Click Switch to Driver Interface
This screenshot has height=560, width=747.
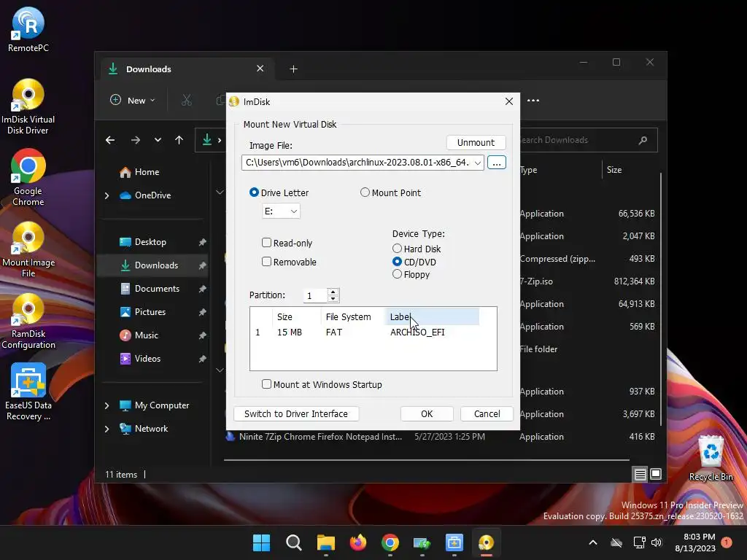tap(296, 414)
